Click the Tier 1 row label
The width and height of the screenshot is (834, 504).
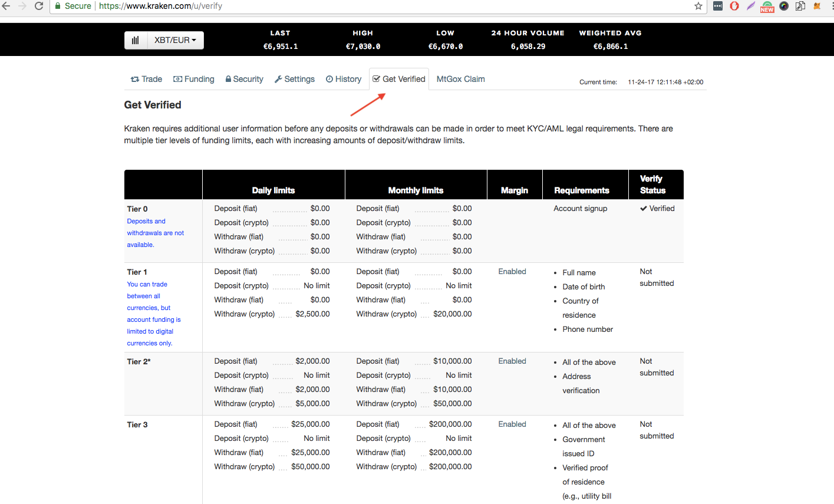pyautogui.click(x=137, y=272)
